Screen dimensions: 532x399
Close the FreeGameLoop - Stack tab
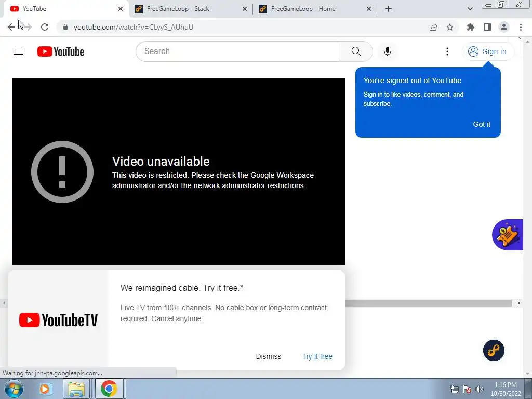245,9
